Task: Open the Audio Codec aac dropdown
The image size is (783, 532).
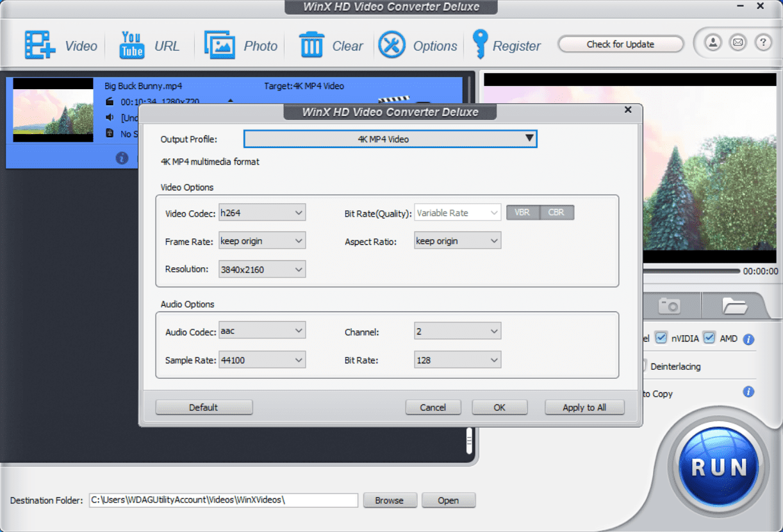Action: coord(262,331)
